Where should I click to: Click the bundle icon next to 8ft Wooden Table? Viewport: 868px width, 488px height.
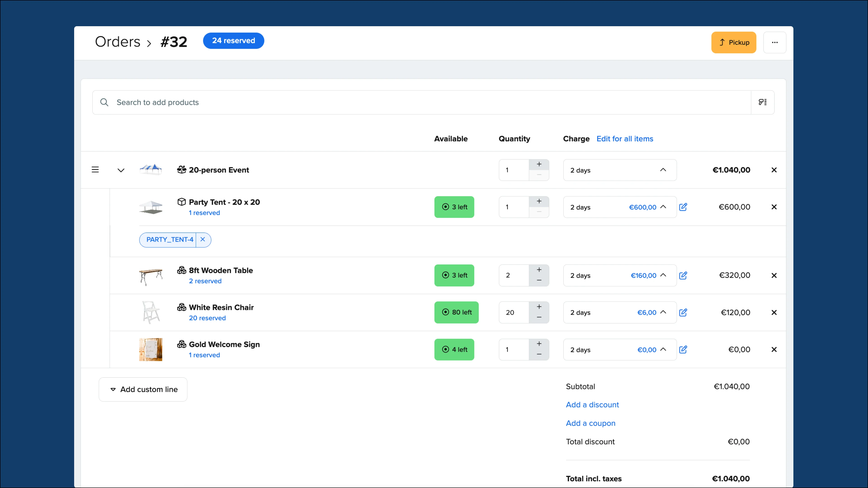coord(182,270)
